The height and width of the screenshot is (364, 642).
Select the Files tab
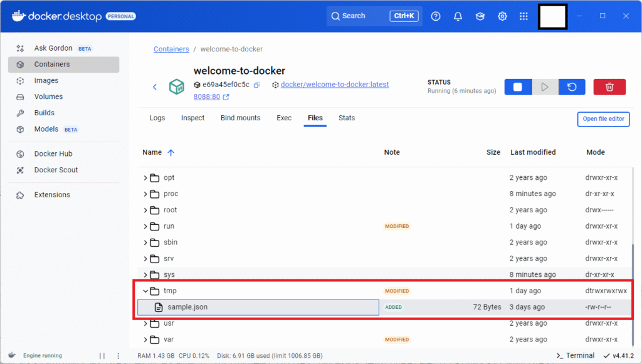pos(315,118)
